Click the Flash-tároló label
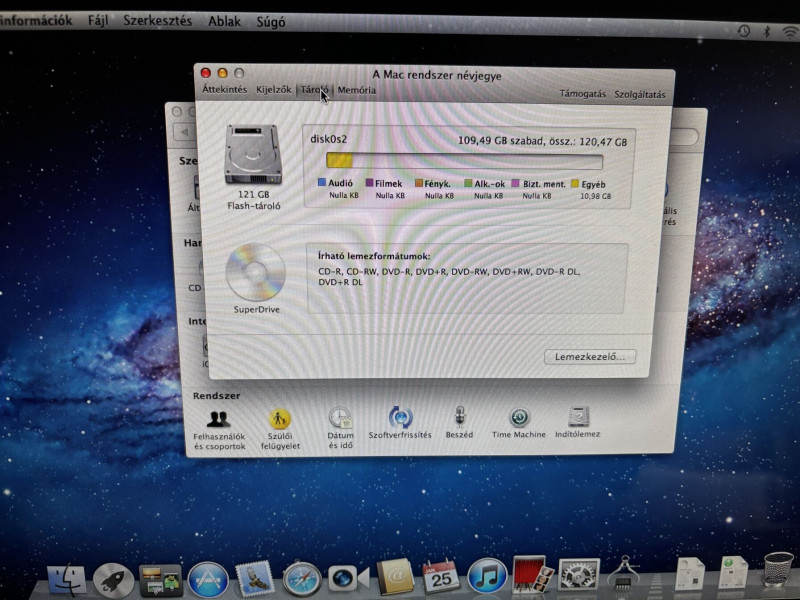 pyautogui.click(x=254, y=206)
